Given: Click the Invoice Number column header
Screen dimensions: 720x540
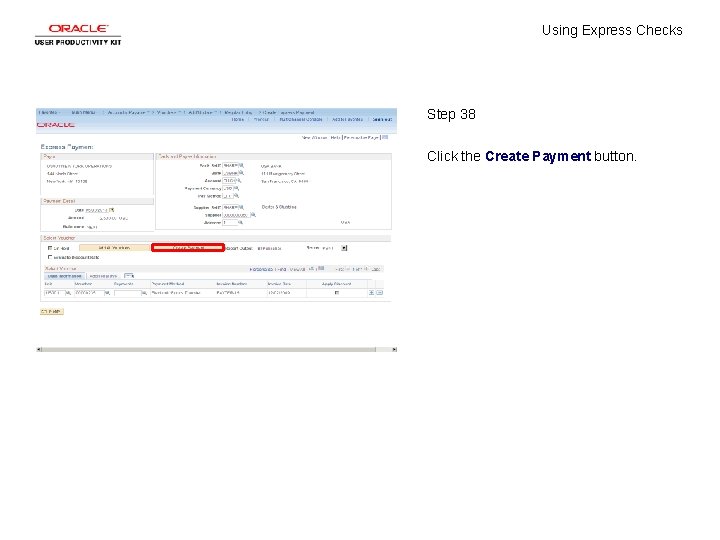Looking at the screenshot, I should click(231, 284).
